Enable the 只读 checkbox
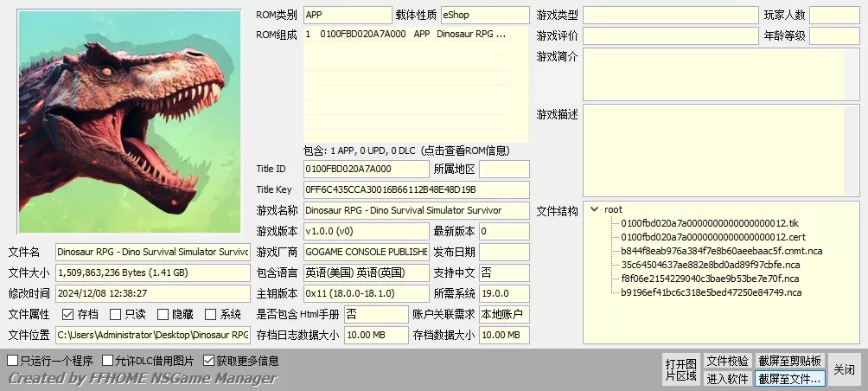The width and height of the screenshot is (868, 391). click(x=115, y=315)
